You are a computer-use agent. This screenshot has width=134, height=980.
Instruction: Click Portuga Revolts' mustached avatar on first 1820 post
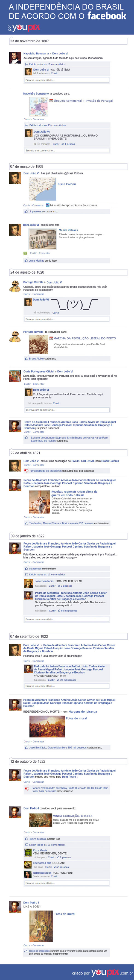(x=15, y=286)
